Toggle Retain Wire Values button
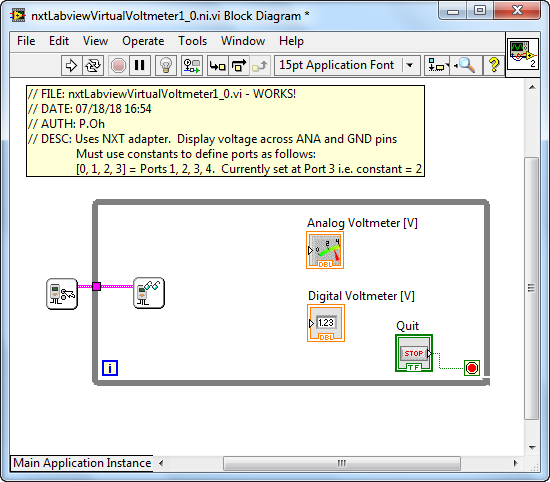550x482 pixels. (x=192, y=65)
